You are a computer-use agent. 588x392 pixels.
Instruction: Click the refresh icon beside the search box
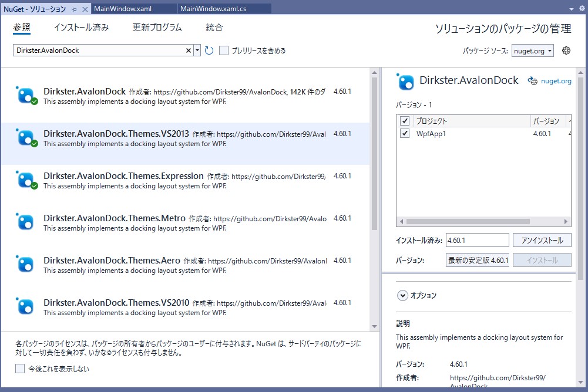[x=209, y=50]
